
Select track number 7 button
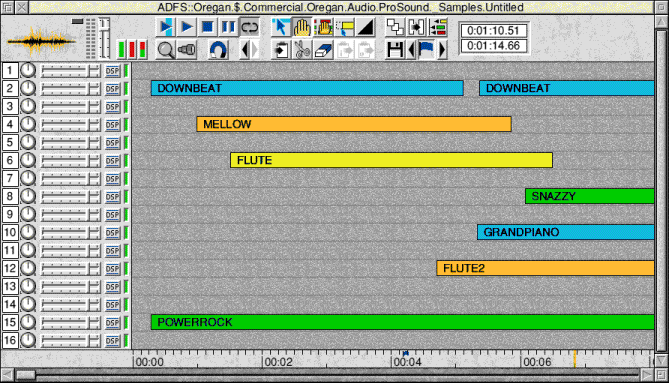[10, 178]
